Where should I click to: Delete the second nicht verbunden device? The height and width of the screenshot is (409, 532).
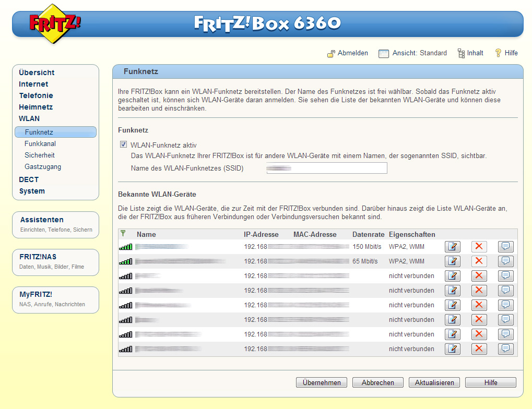tap(479, 290)
